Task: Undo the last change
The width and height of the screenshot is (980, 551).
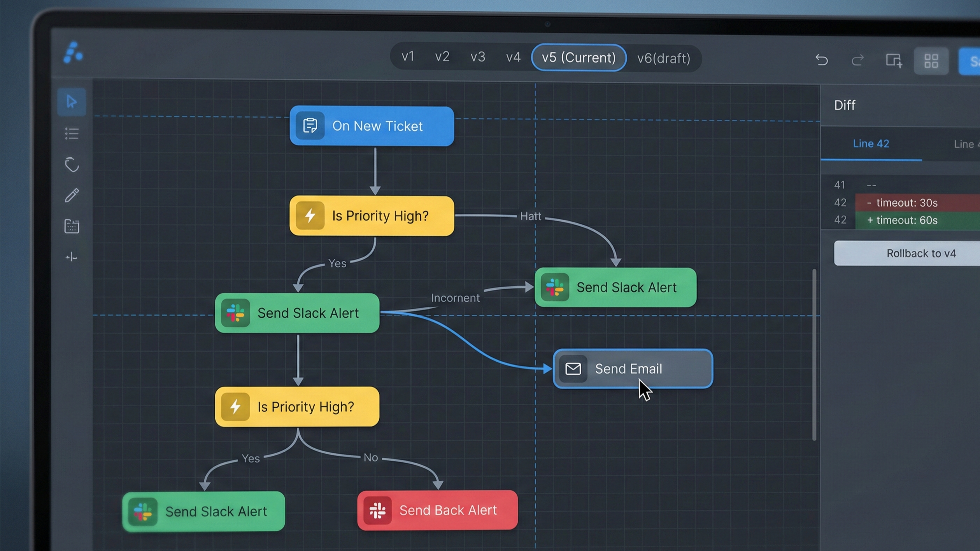Action: pyautogui.click(x=822, y=60)
